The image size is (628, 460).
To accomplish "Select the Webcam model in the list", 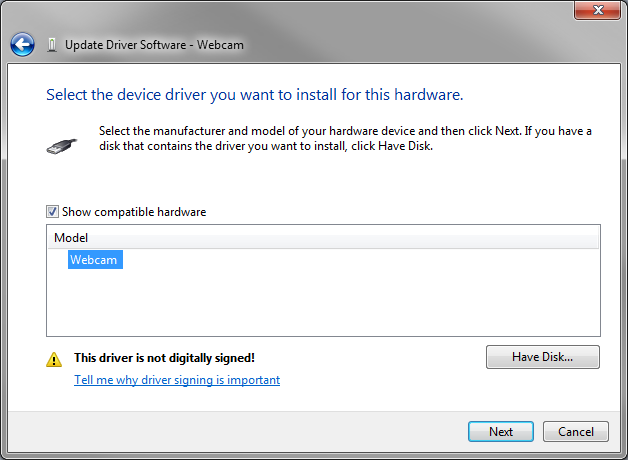I will point(94,260).
